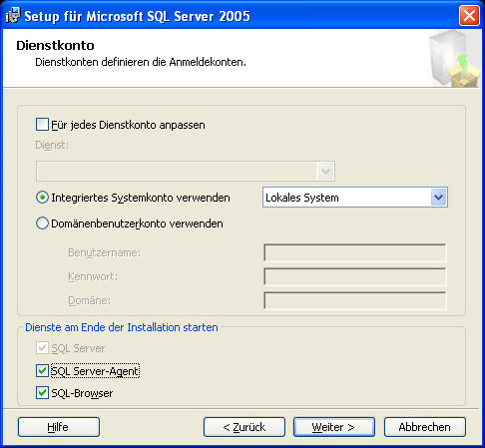Expand the disabled Dienst dropdown list
Viewport: 485px width, 448px height.
coord(325,172)
